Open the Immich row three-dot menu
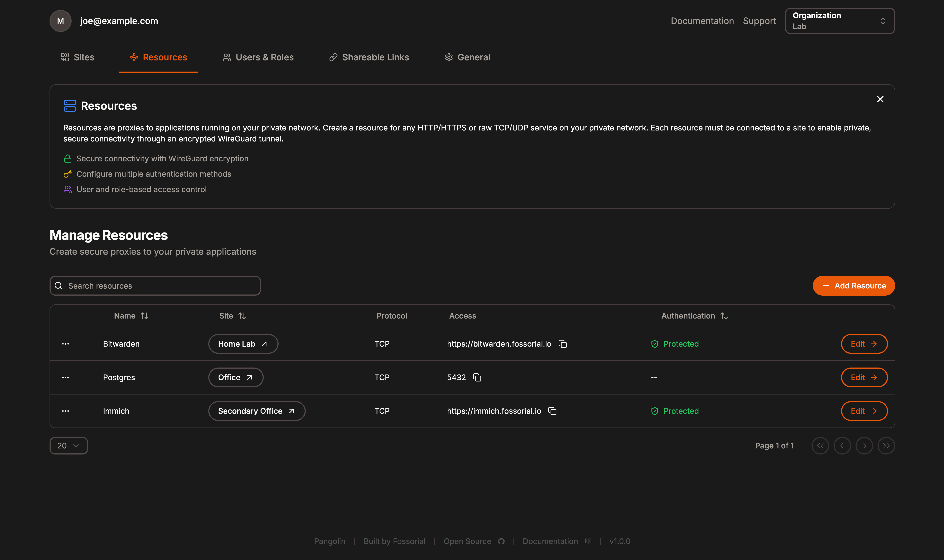 click(65, 411)
